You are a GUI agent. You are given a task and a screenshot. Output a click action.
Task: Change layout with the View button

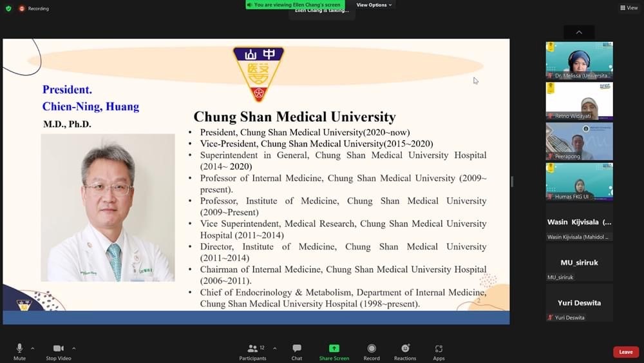629,8
